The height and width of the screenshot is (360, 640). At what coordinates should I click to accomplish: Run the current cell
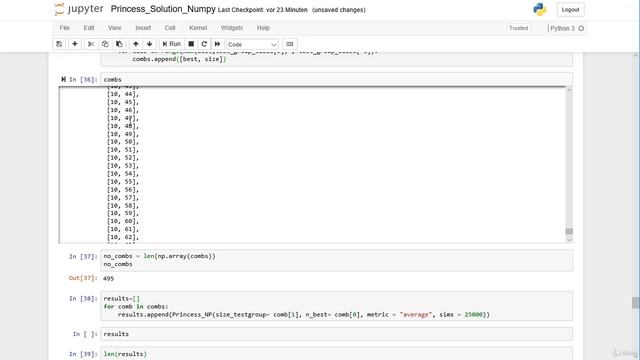pos(171,44)
